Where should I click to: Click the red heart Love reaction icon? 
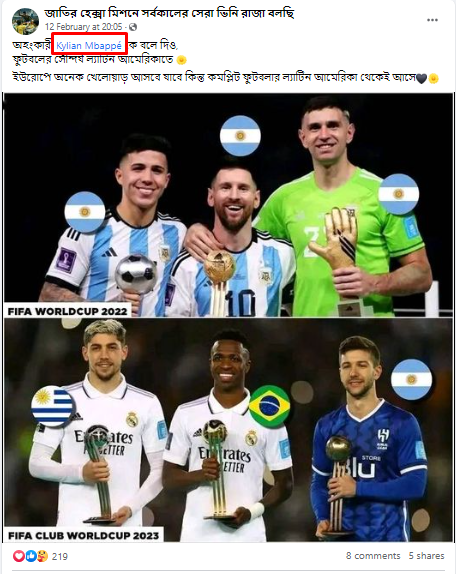click(x=19, y=556)
